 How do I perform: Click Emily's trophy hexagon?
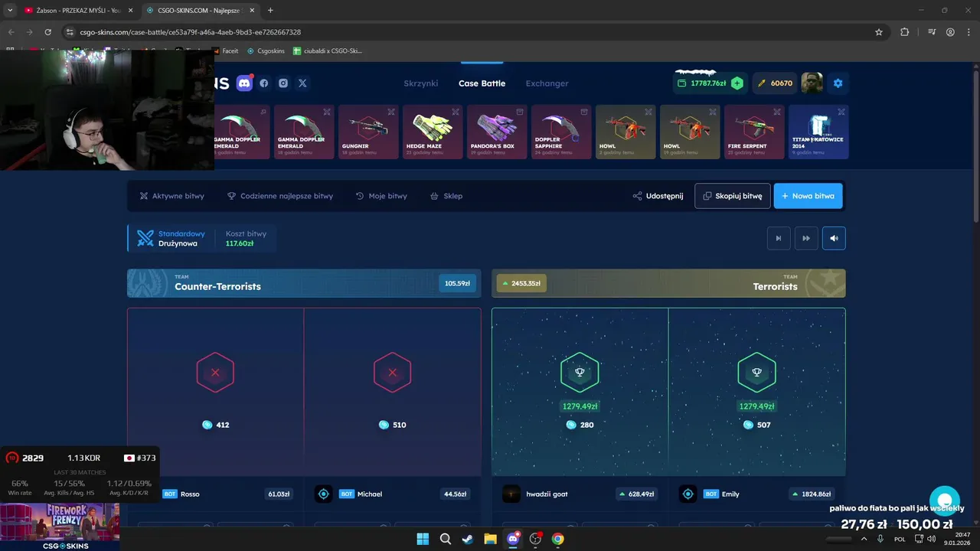pyautogui.click(x=756, y=373)
